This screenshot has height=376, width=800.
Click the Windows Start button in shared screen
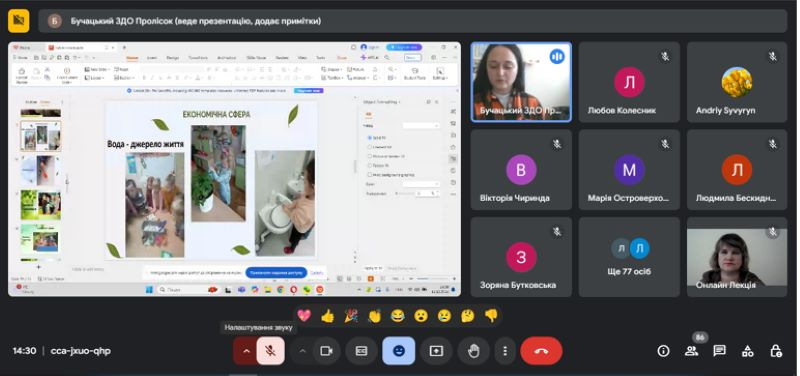(x=149, y=290)
